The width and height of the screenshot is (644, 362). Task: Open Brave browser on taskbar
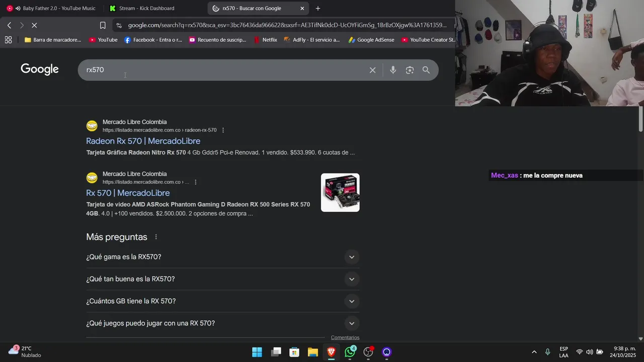coord(331,352)
